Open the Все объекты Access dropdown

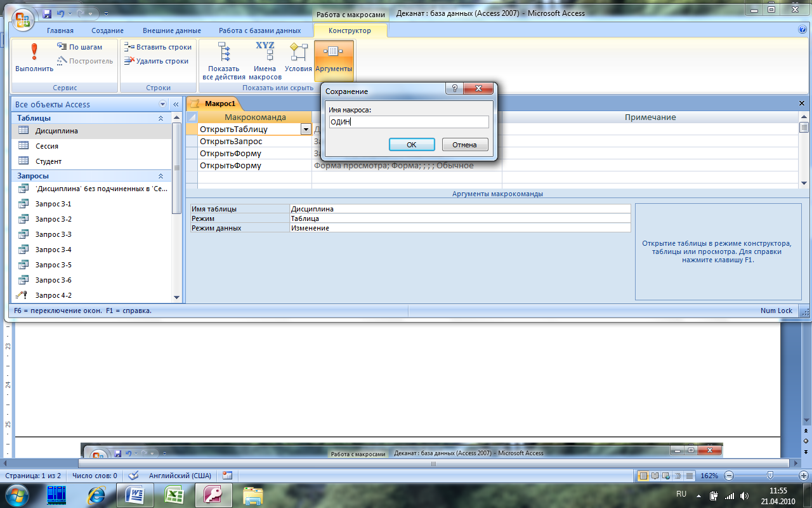click(162, 104)
